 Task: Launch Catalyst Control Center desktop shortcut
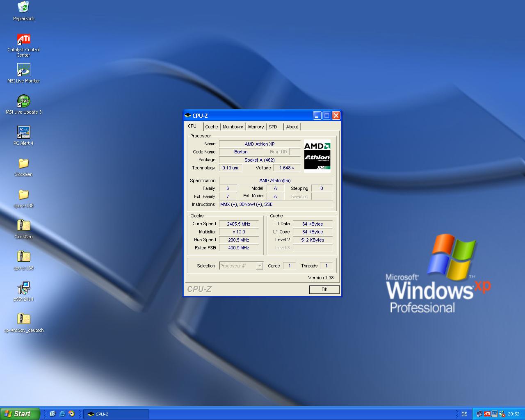(23, 39)
